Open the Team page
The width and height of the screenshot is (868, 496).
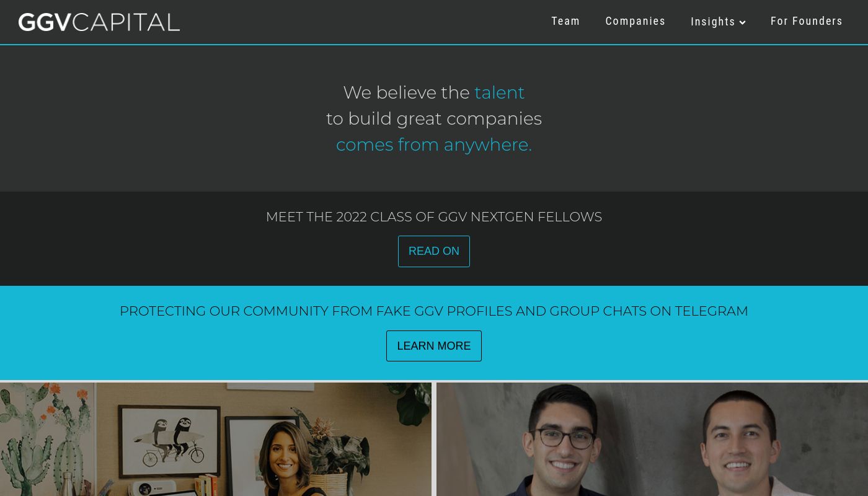[565, 21]
